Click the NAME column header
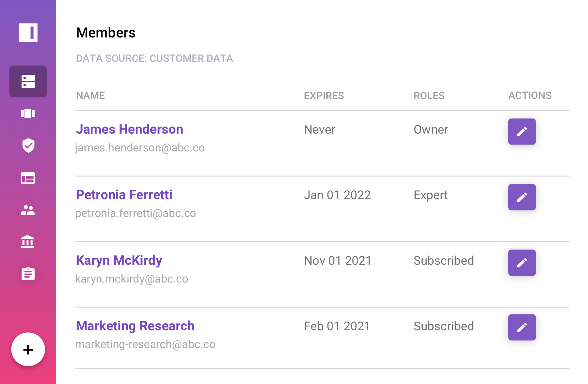 coord(91,96)
